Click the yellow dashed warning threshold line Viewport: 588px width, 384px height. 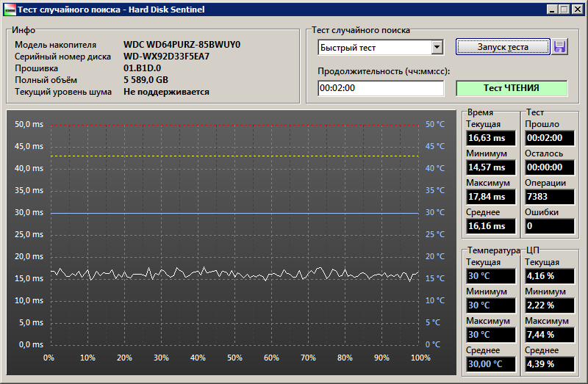coord(234,156)
